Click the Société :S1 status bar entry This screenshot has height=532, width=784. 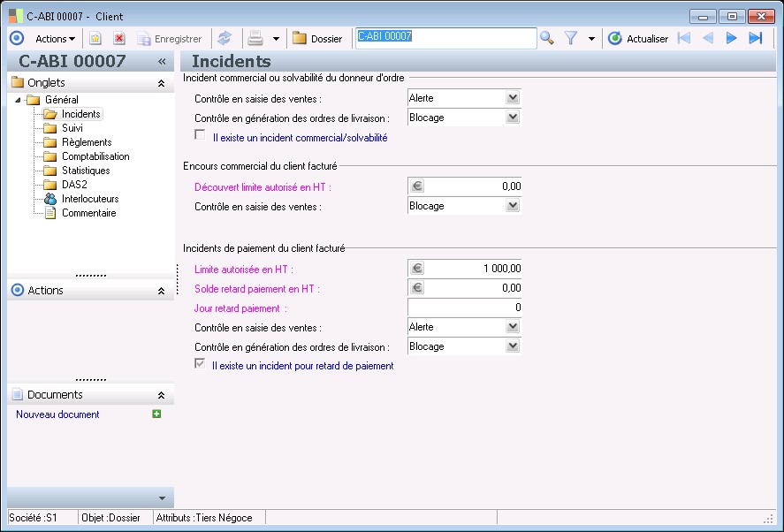click(x=43, y=518)
